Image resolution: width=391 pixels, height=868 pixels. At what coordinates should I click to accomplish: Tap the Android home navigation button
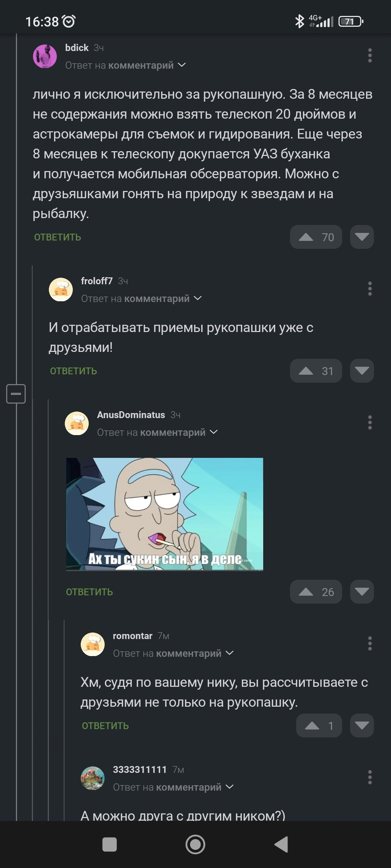[195, 844]
